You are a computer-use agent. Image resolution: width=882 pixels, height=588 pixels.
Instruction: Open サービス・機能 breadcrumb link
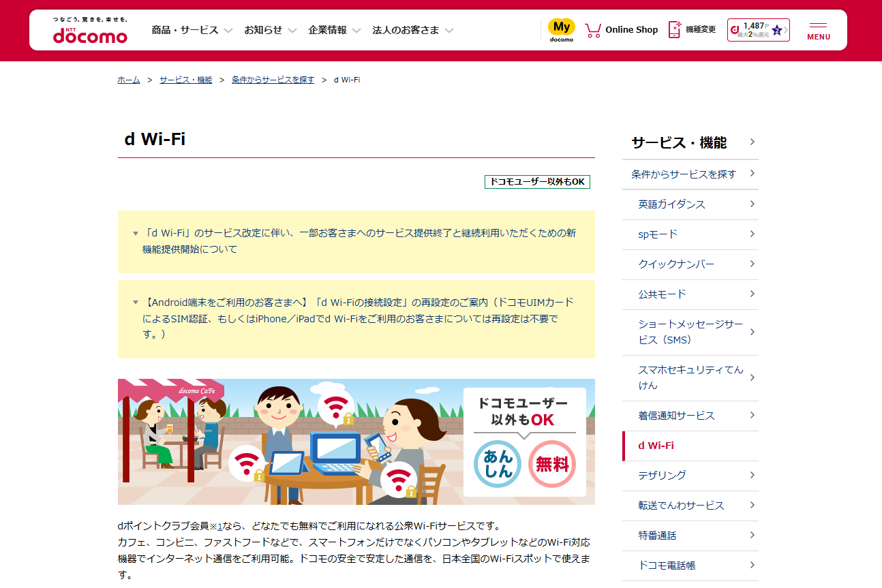coord(186,80)
